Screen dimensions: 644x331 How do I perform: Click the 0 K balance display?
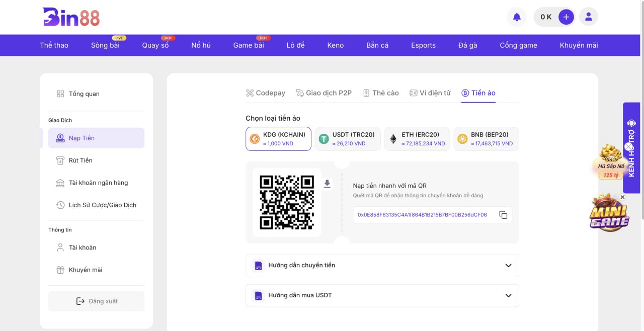point(546,17)
